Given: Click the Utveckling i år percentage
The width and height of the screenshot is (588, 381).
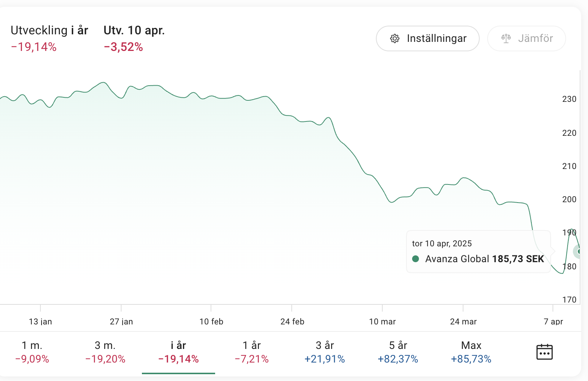Looking at the screenshot, I should [x=34, y=47].
